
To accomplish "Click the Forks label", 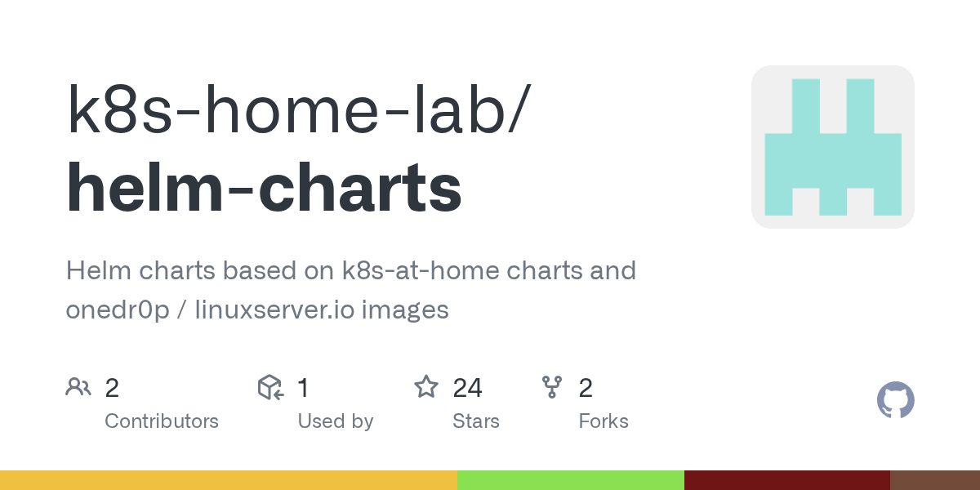I will coord(604,421).
